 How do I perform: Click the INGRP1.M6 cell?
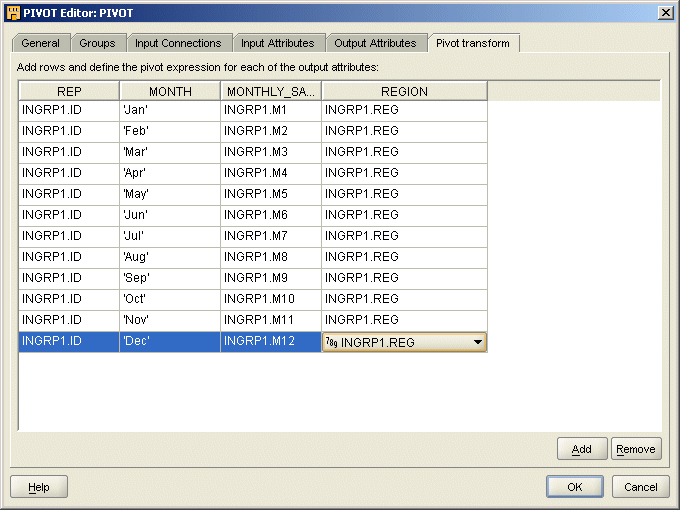pyautogui.click(x=271, y=216)
